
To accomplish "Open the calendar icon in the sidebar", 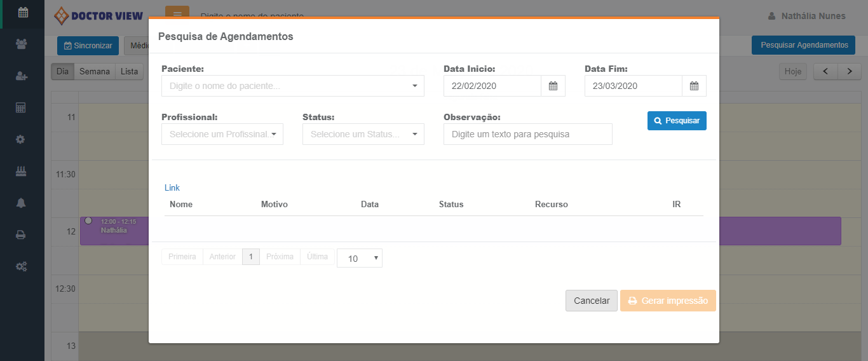I will pyautogui.click(x=22, y=12).
